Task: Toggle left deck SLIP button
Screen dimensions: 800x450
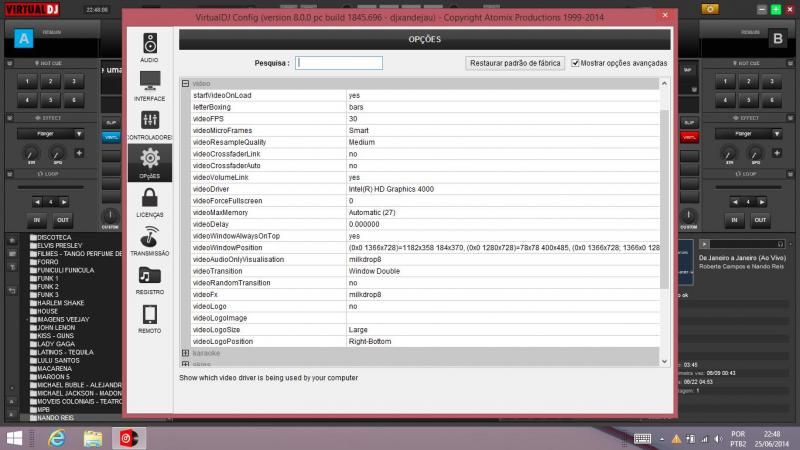Action: pyautogui.click(x=111, y=122)
